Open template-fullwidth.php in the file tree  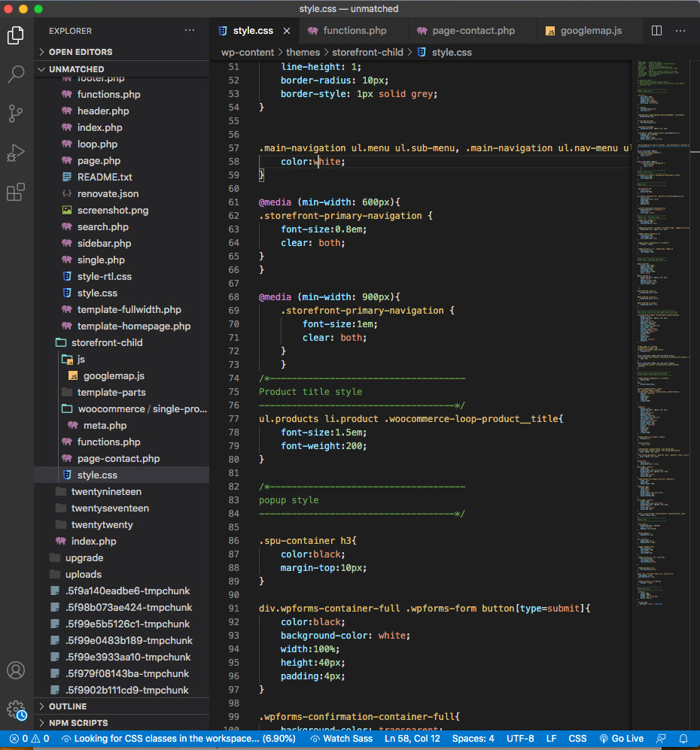point(121,309)
